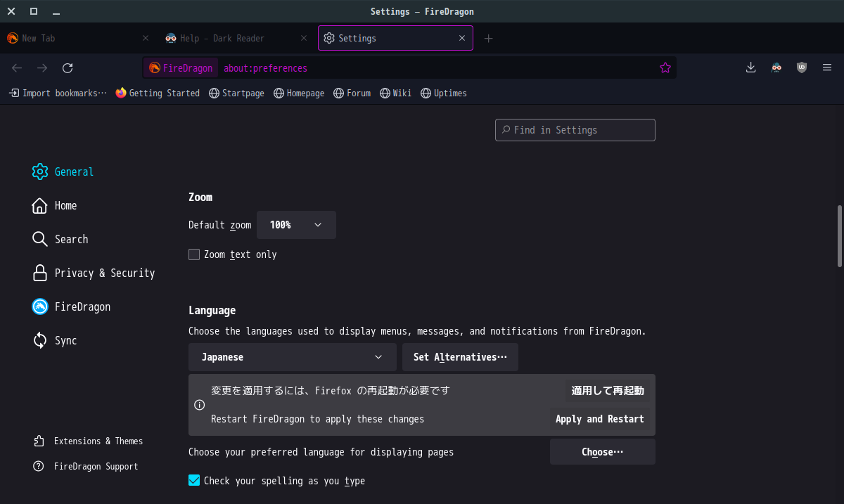The height and width of the screenshot is (504, 844).
Task: Open the FireDragon settings category
Action: [x=72, y=306]
